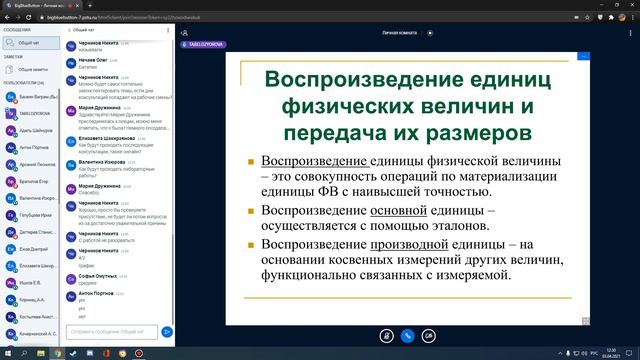This screenshot has height=360, width=640.
Task: Open the Общий чат public chat entry
Action: (31, 43)
